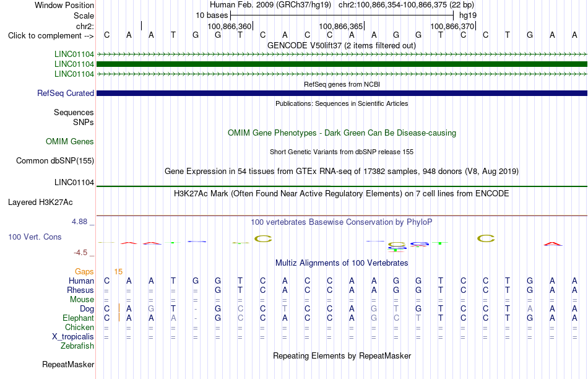
Task: Click "Click to complement -->" to flip bases
Action: click(51, 36)
